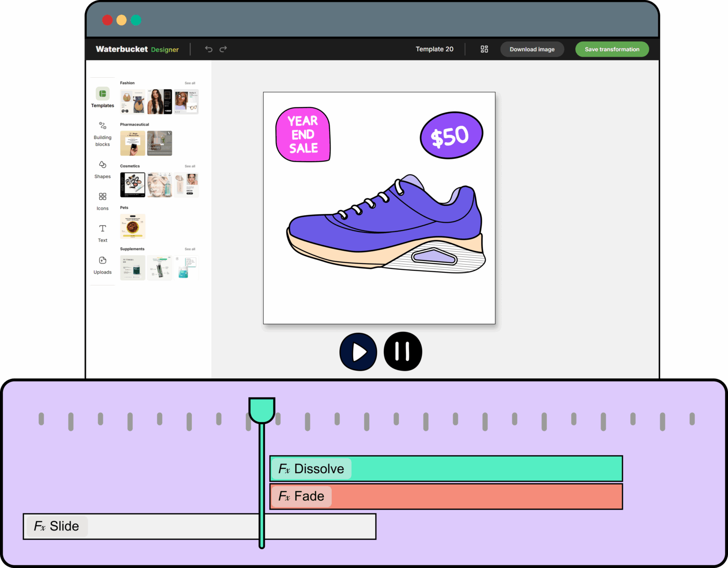This screenshot has height=568, width=728.
Task: Click the play button below the canvas
Action: pyautogui.click(x=358, y=352)
